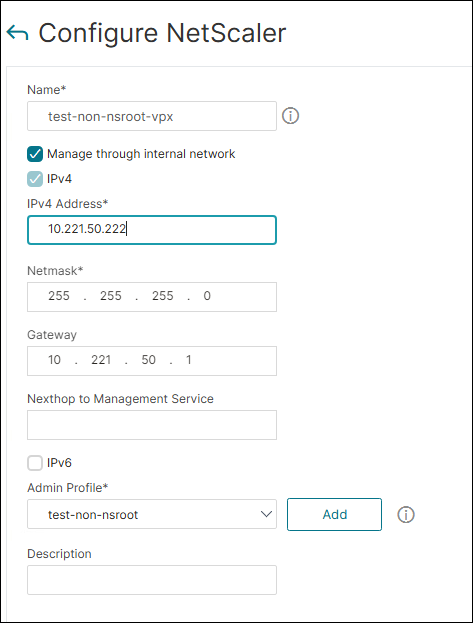Viewport: 473px width, 623px height.
Task: Add a new admin profile with Add button
Action: click(334, 515)
